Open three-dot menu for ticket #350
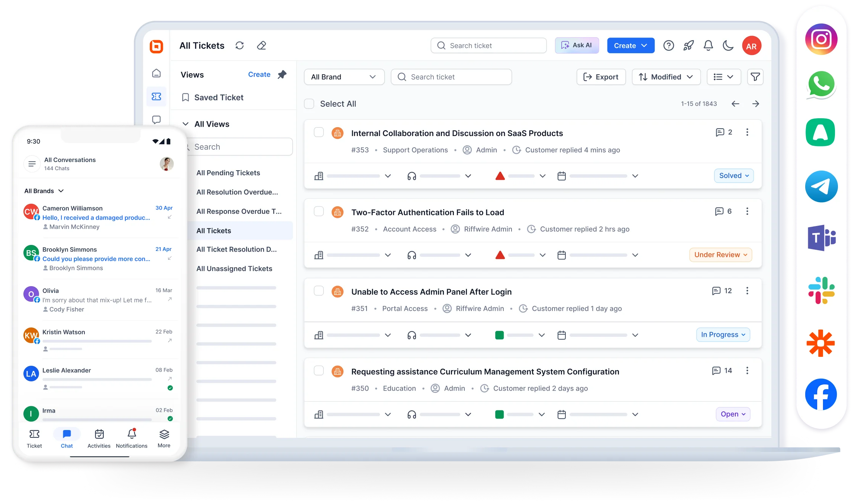Image resolution: width=858 pixels, height=504 pixels. click(x=747, y=371)
